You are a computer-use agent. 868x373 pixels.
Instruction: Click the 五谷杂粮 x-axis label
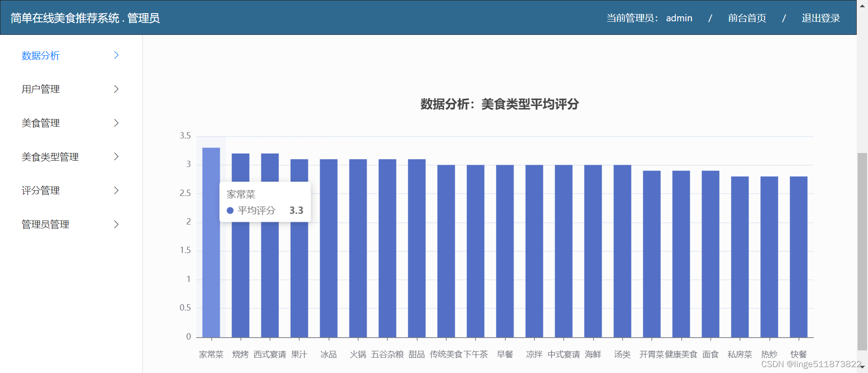click(387, 354)
